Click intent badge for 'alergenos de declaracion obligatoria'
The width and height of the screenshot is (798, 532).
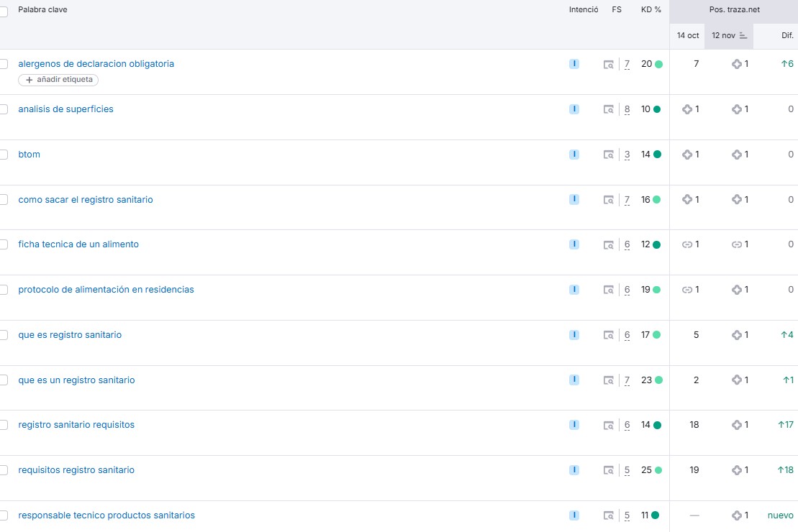(573, 64)
